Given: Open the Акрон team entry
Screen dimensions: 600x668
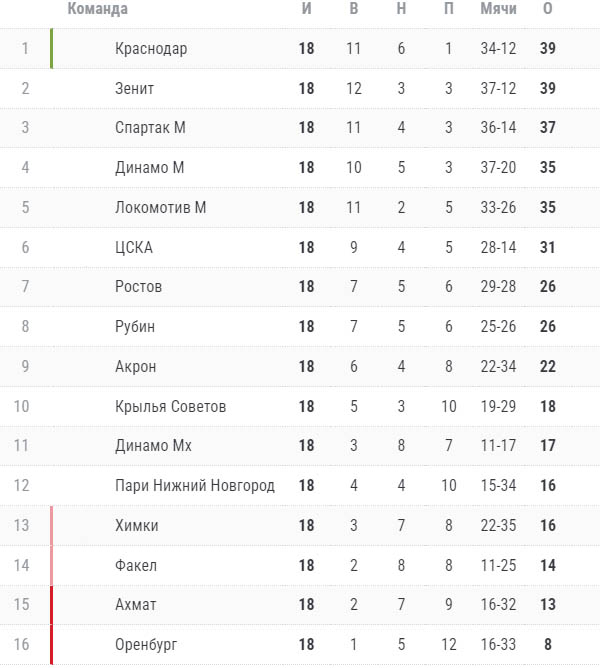Looking at the screenshot, I should point(136,367).
